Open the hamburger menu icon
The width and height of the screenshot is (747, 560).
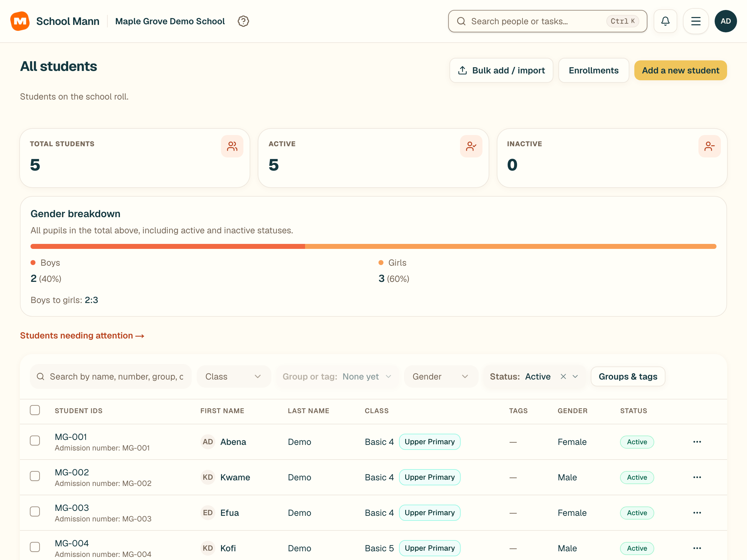[696, 21]
